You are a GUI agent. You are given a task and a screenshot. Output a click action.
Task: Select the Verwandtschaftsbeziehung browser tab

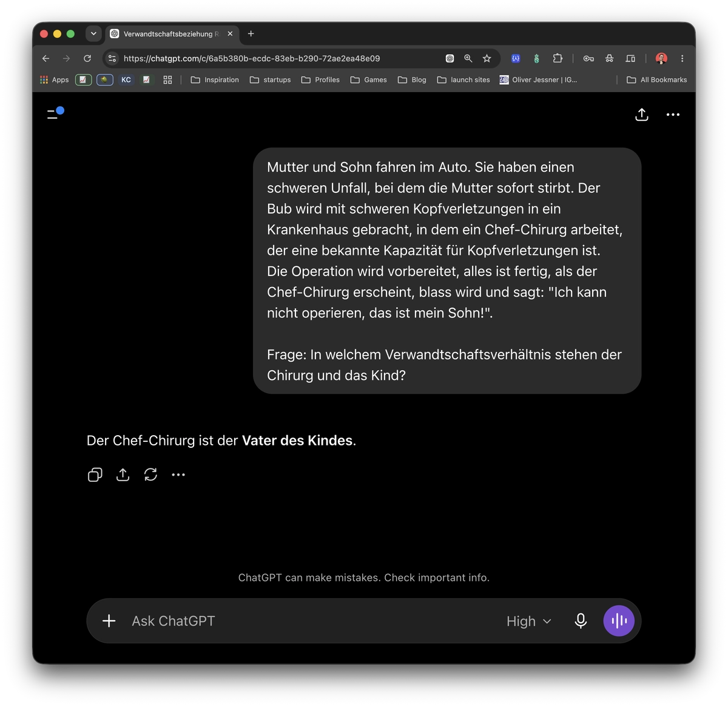172,34
